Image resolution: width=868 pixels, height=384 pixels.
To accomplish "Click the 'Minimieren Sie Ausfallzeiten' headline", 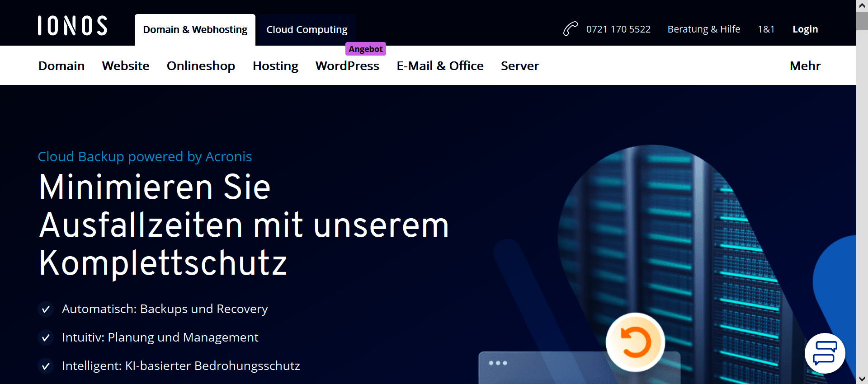I will click(244, 225).
